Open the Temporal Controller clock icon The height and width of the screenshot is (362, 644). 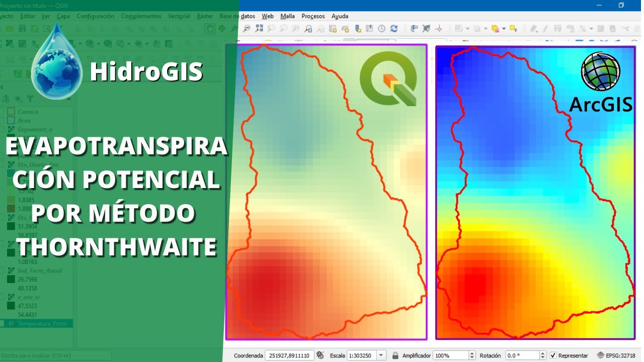[x=381, y=29]
